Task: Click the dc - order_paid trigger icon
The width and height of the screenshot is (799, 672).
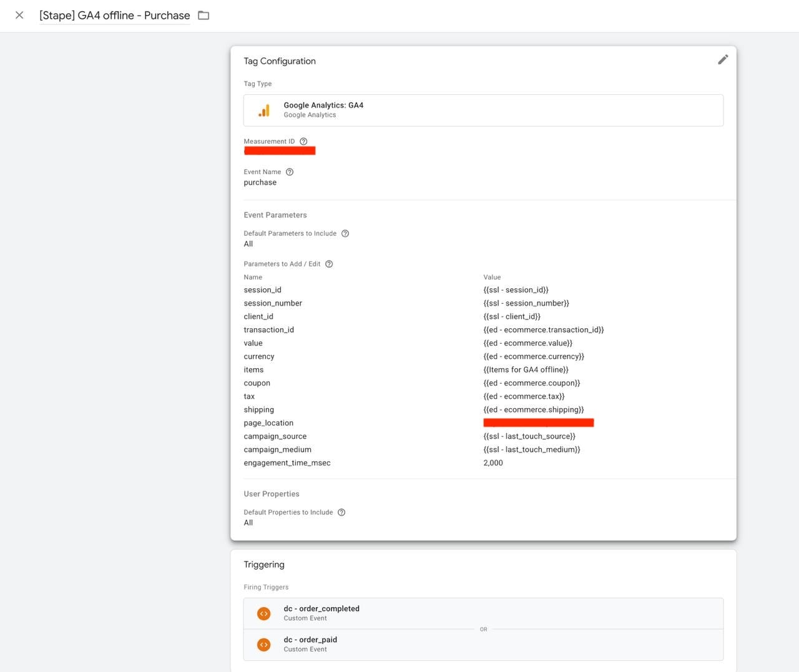Action: tap(264, 645)
